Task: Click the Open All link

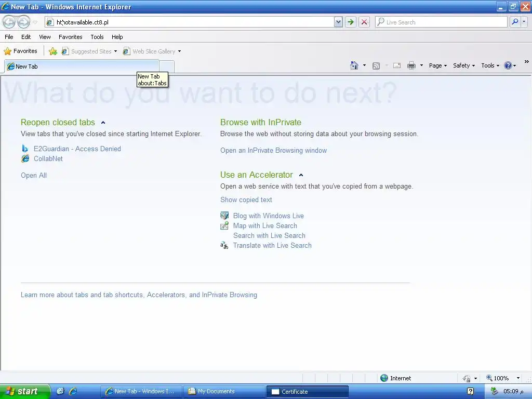Action: coord(34,176)
